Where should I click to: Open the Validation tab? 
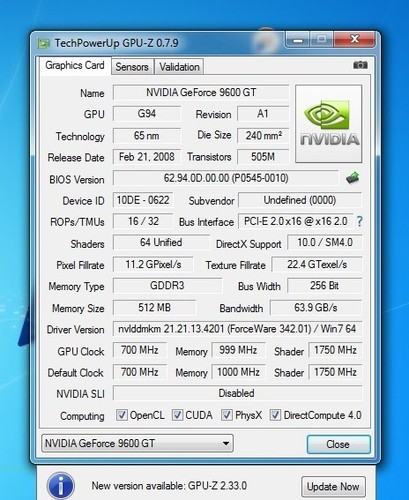click(179, 67)
